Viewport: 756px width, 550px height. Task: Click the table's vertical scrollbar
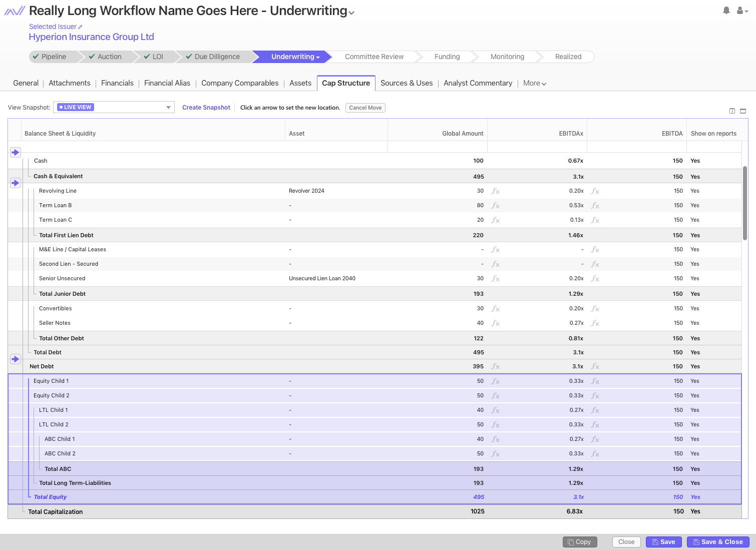pyautogui.click(x=744, y=203)
